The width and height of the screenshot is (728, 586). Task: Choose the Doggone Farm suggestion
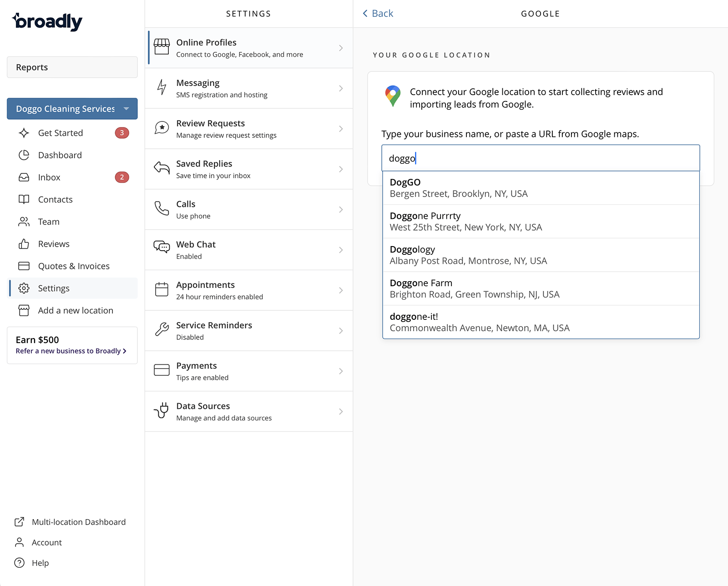tap(541, 288)
